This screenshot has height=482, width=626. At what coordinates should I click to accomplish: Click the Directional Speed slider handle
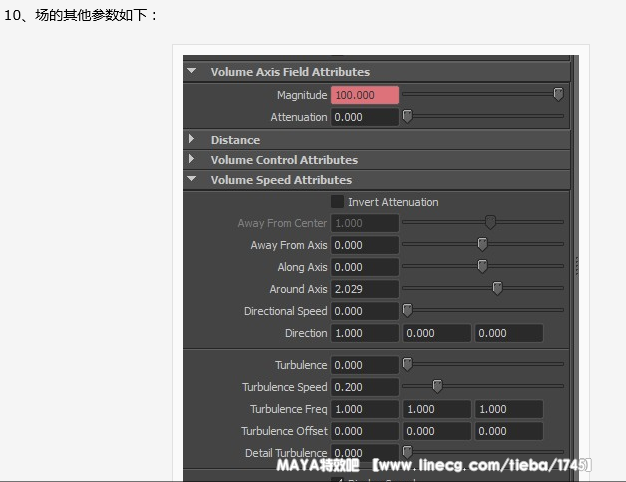tap(407, 310)
